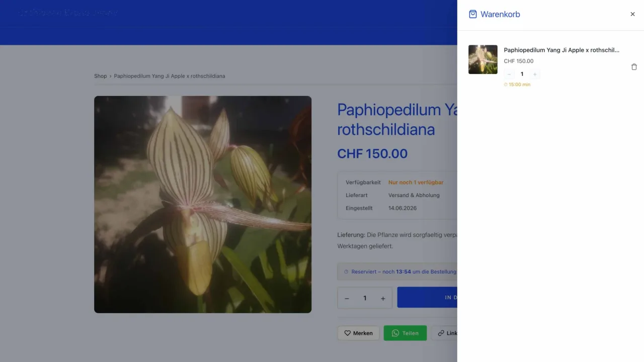Click the '15:00 min' reservation timer
Screen dimensions: 644x362
[517, 84]
